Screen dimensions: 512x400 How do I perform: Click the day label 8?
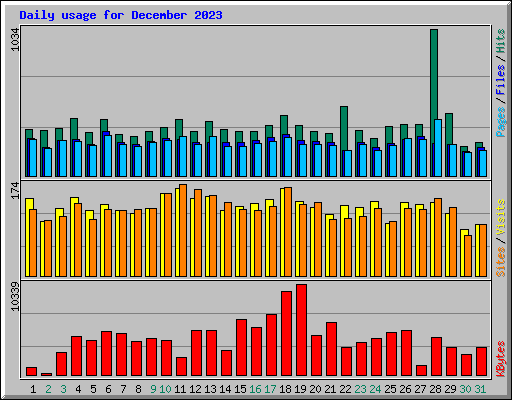[138, 389]
